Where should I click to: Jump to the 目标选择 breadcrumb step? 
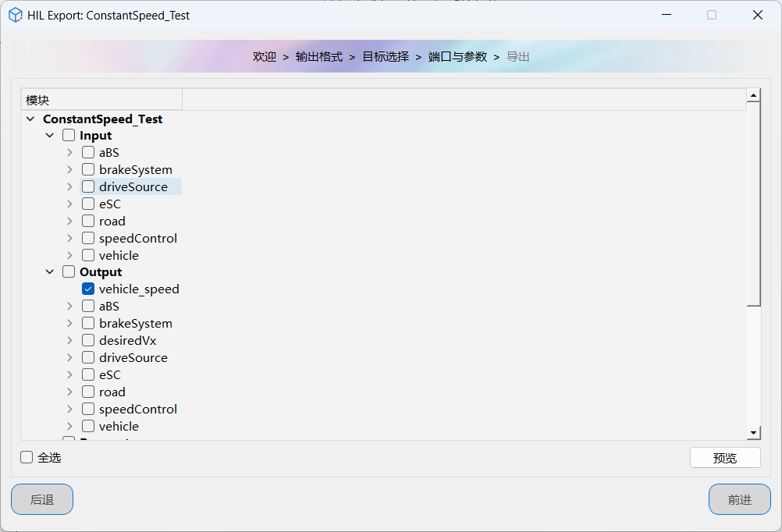385,57
